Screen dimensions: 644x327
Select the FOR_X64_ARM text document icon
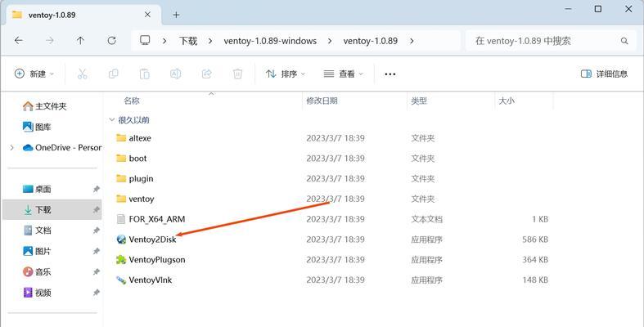coord(121,219)
